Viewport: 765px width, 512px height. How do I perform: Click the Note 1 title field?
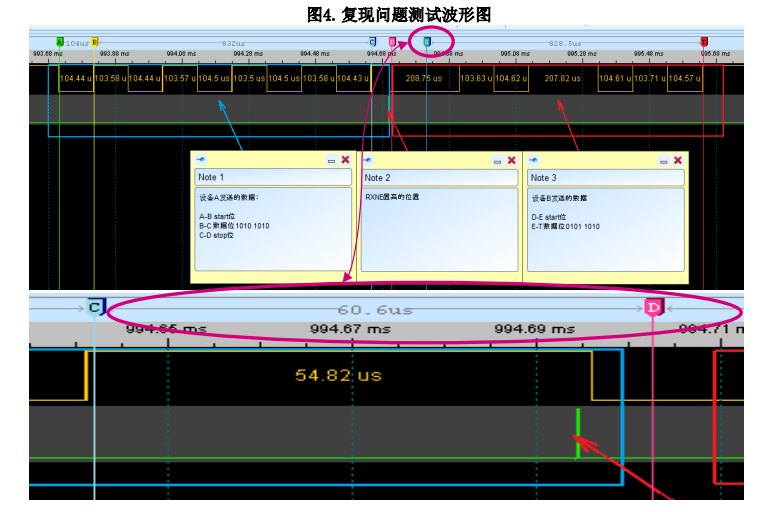click(x=273, y=177)
